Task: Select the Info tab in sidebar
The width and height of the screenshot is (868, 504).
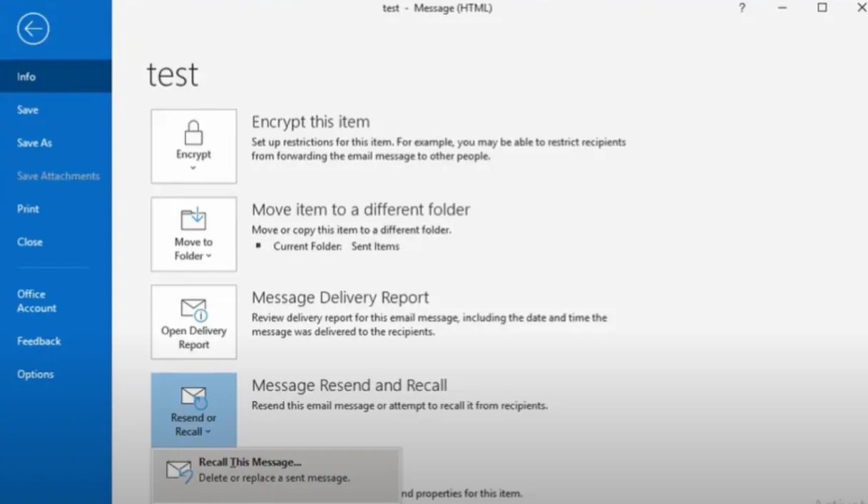Action: 56,76
